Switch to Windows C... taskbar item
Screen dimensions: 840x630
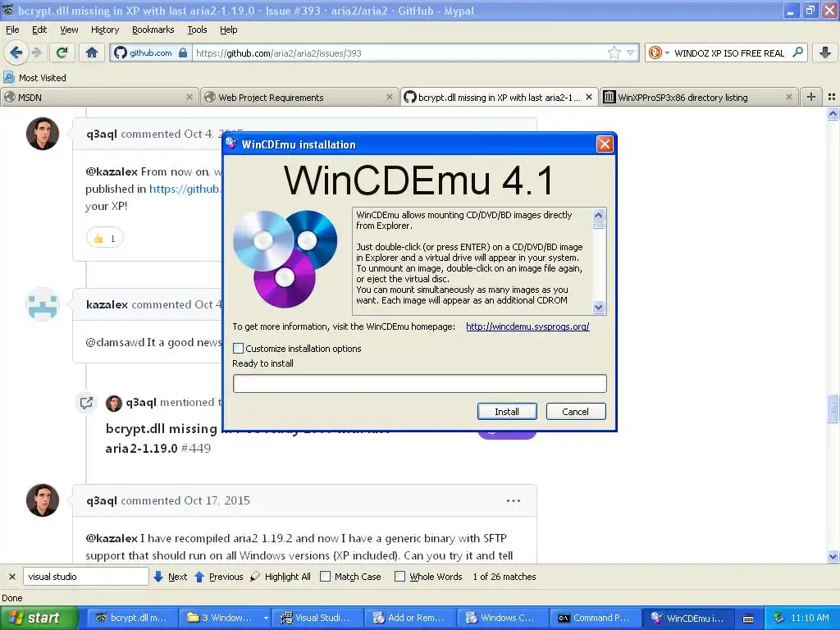(x=503, y=618)
